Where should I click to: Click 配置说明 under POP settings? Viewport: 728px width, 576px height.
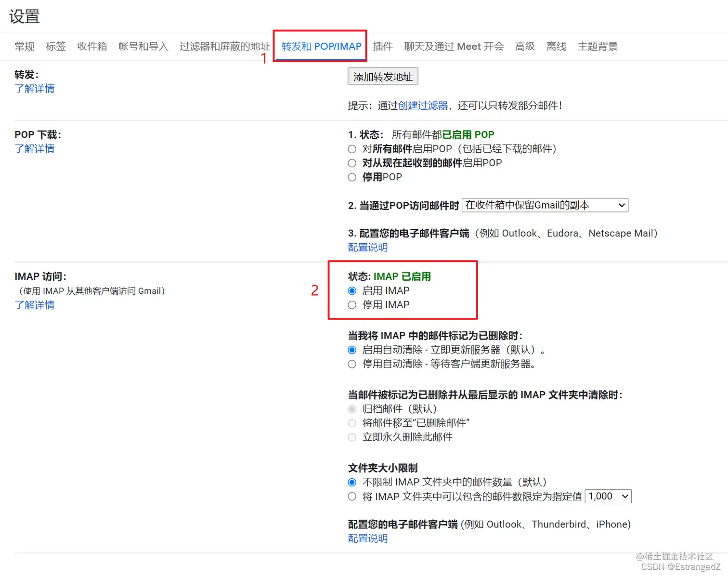(367, 247)
